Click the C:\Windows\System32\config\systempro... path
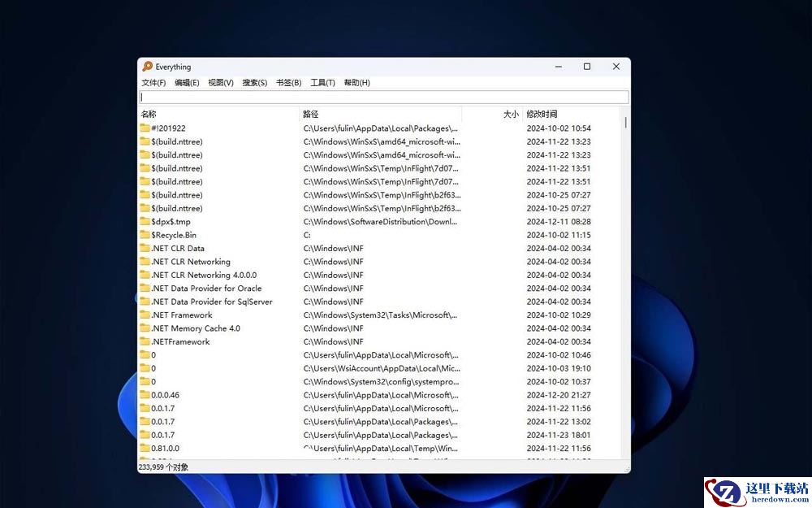 (x=381, y=382)
